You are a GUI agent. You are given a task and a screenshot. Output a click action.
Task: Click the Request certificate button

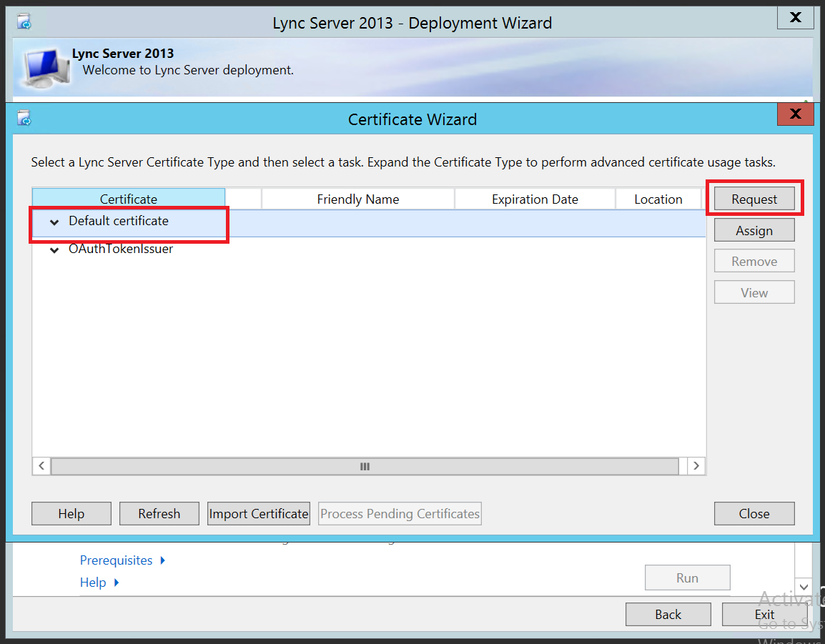point(754,199)
